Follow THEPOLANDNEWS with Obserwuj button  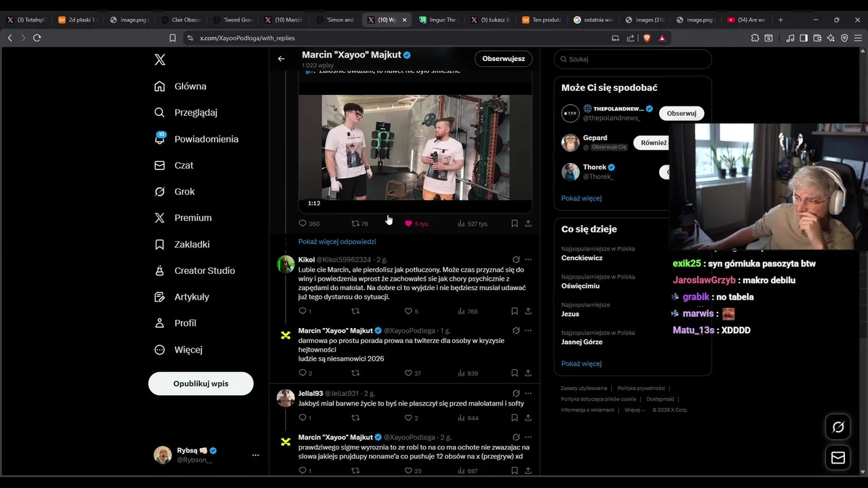[682, 113]
